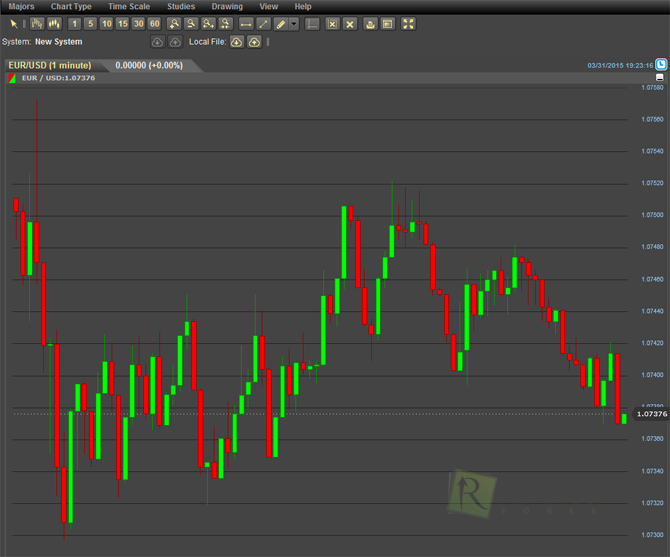670x557 pixels.
Task: Click the clear all drawings X icon
Action: click(350, 24)
